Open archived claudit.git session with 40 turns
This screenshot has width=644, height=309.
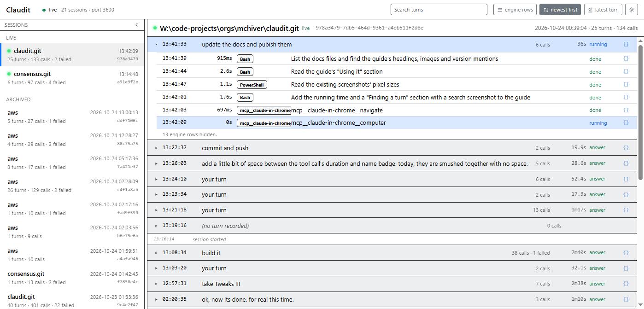pyautogui.click(x=72, y=300)
